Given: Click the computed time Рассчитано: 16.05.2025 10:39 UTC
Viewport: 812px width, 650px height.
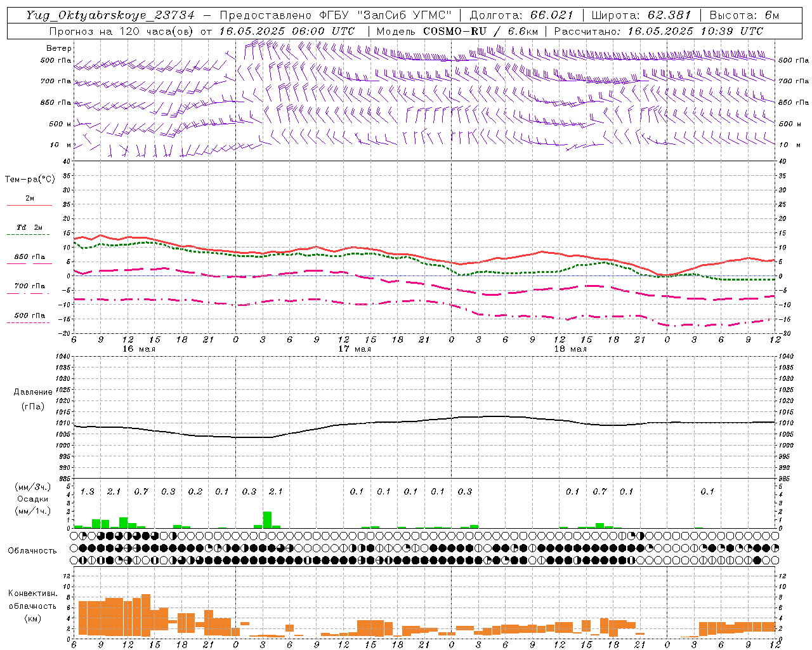Looking at the screenshot, I should click(658, 31).
